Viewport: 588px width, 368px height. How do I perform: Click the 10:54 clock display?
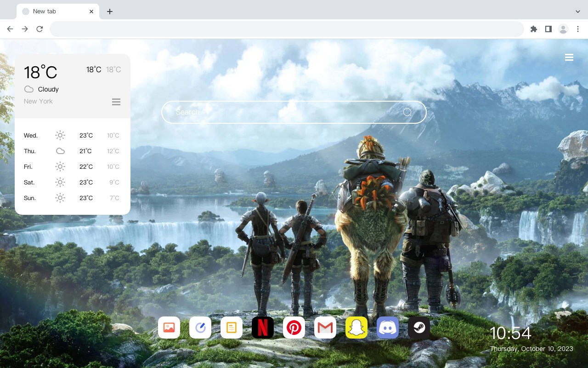coord(510,333)
